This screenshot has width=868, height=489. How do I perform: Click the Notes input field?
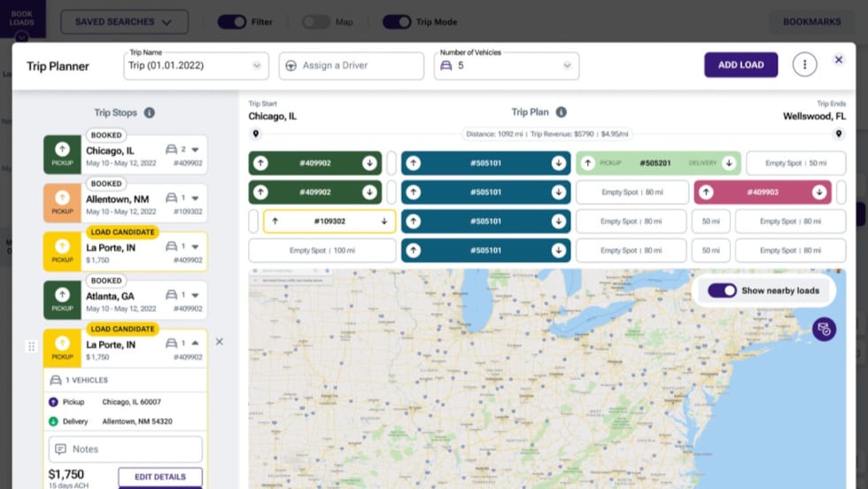pyautogui.click(x=126, y=449)
